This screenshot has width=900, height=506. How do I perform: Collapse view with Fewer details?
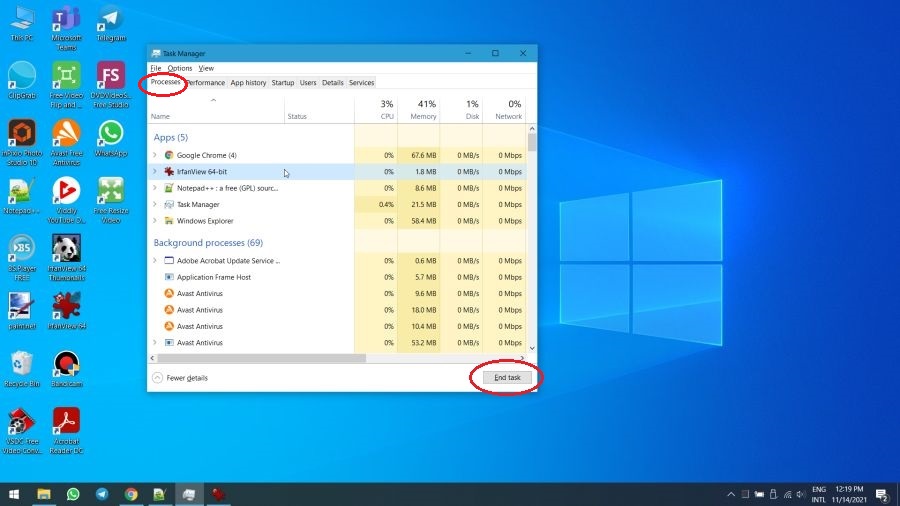(x=180, y=378)
